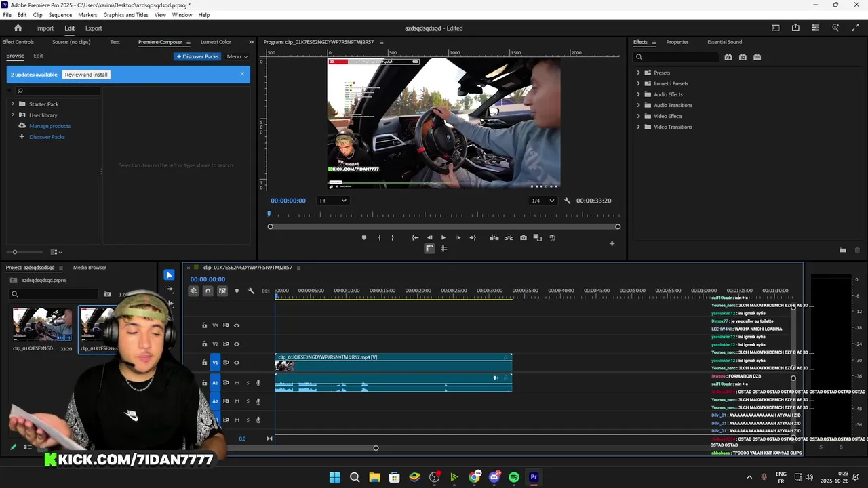Expand Audio Effects folder

[638, 94]
